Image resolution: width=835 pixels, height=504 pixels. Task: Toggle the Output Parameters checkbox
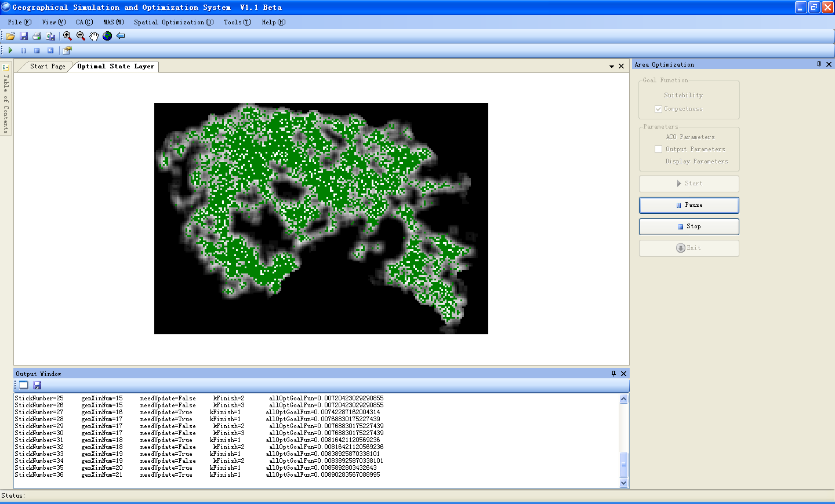pos(658,149)
